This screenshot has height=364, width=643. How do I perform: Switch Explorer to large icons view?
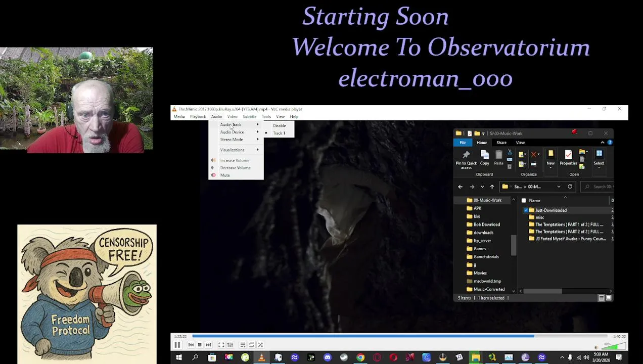pos(609,298)
